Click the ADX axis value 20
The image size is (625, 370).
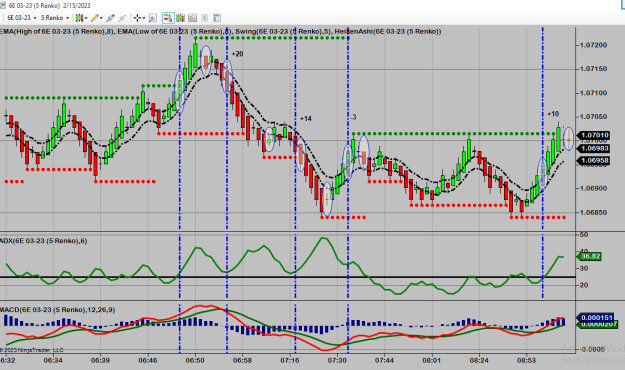[584, 285]
